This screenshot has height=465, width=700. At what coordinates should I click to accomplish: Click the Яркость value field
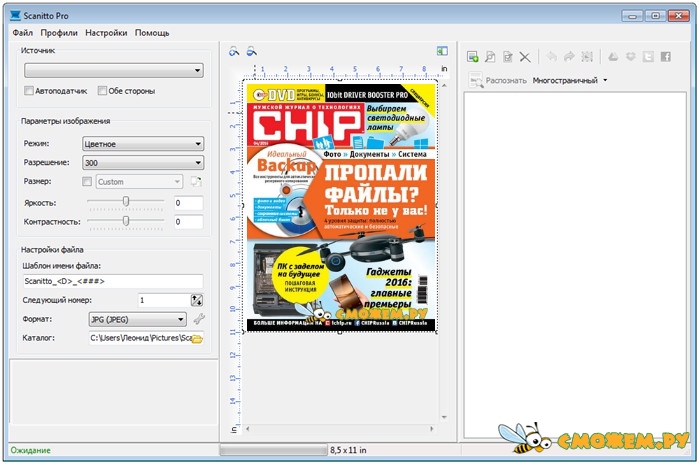tap(188, 203)
